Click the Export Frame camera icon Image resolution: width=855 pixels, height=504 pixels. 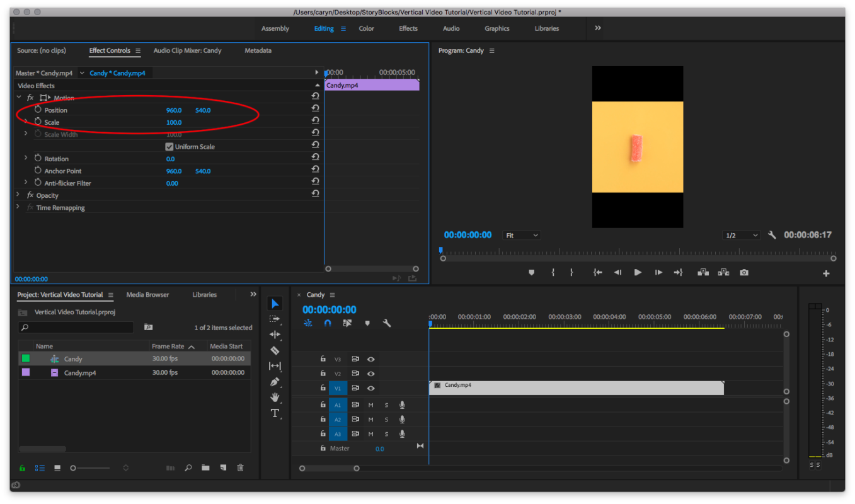click(744, 273)
